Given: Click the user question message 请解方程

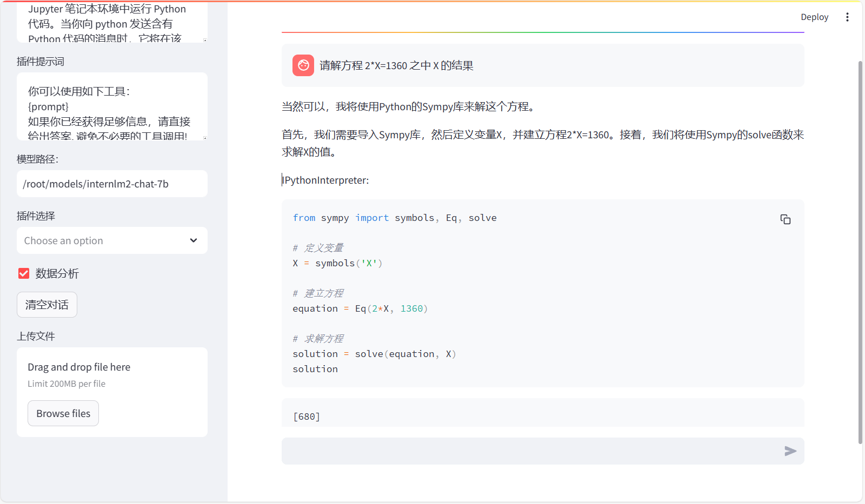Looking at the screenshot, I should coord(396,65).
